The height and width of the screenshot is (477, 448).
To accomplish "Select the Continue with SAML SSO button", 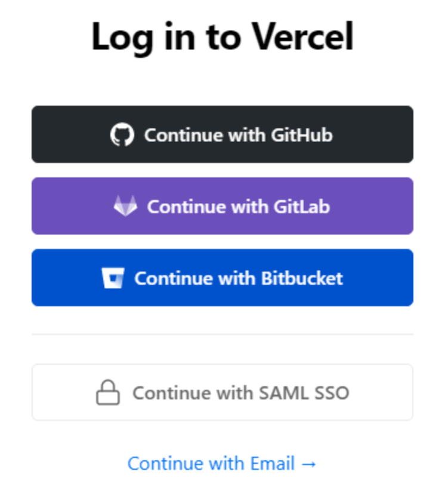I will click(x=223, y=393).
